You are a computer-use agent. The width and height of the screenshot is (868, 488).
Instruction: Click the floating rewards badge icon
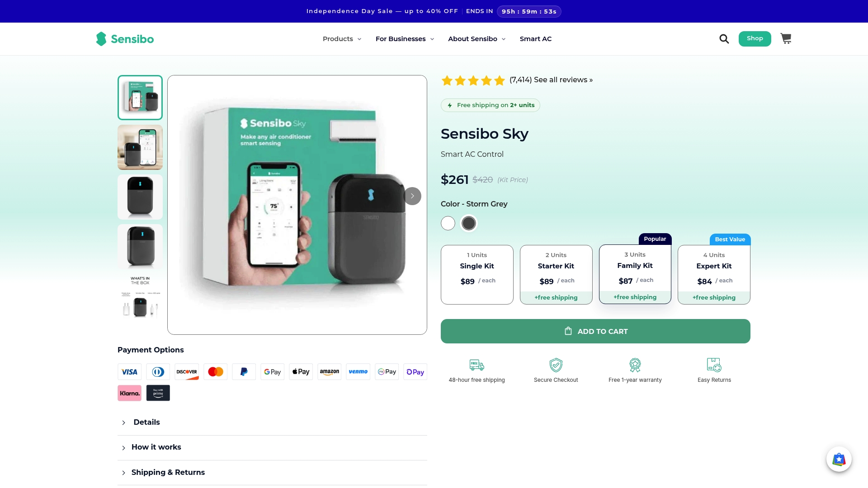(x=839, y=459)
